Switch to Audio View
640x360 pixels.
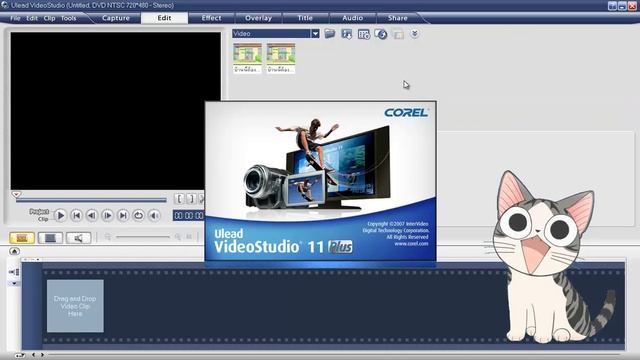(x=78, y=238)
